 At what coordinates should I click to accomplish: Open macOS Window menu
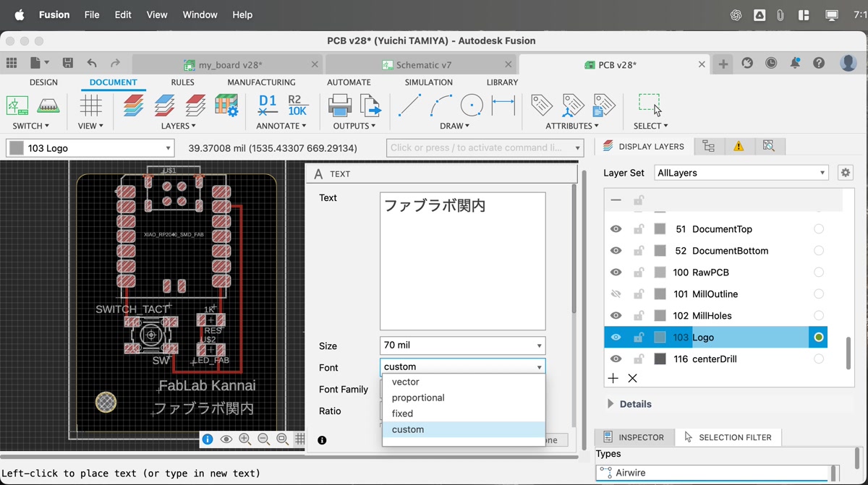[x=200, y=14]
